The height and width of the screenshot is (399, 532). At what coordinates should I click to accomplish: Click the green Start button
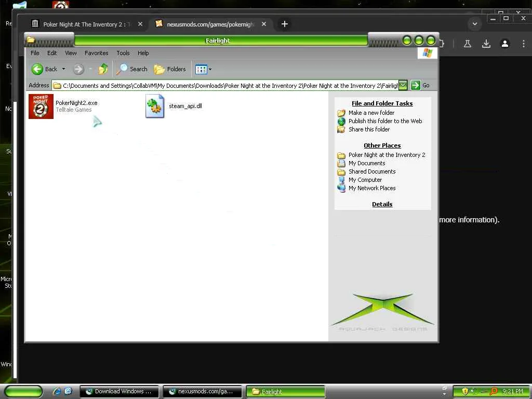pyautogui.click(x=24, y=392)
